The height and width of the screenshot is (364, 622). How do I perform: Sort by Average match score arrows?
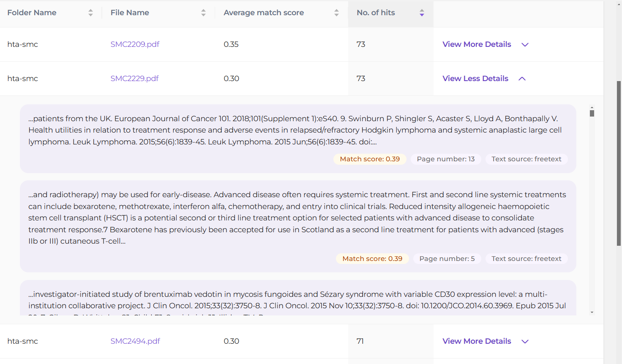click(x=336, y=13)
